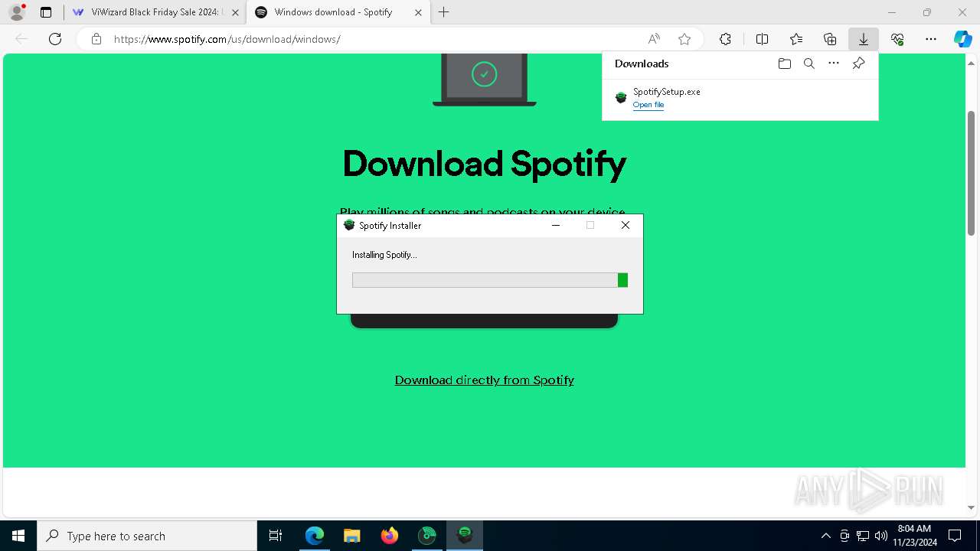980x551 pixels.
Task: Close the Spotify Installer window
Action: tap(626, 225)
